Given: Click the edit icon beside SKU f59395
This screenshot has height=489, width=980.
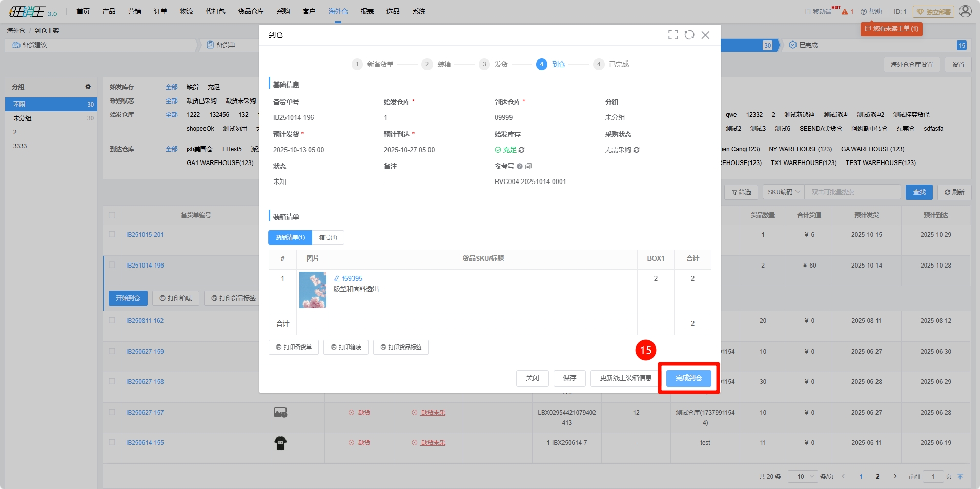Looking at the screenshot, I should (x=337, y=279).
